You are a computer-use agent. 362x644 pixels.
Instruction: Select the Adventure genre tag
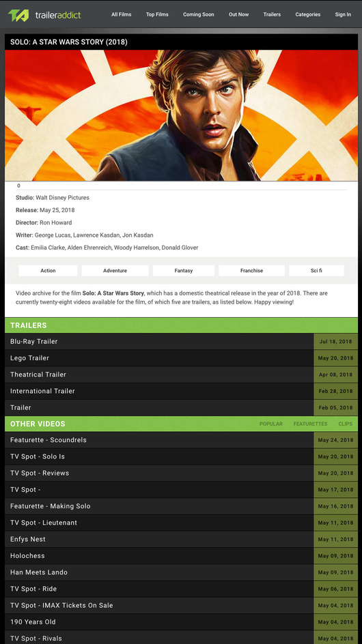pos(115,271)
